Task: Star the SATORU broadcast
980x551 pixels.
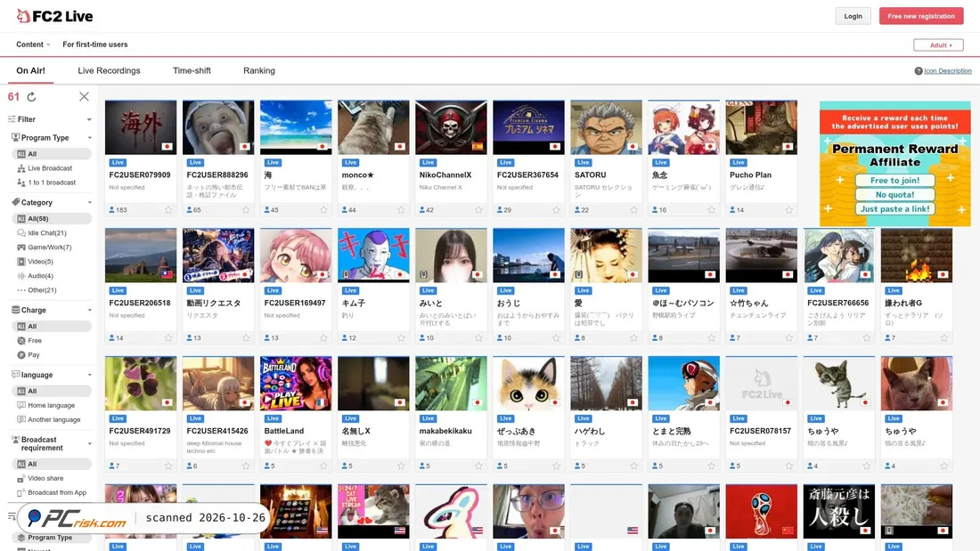Action: (633, 210)
